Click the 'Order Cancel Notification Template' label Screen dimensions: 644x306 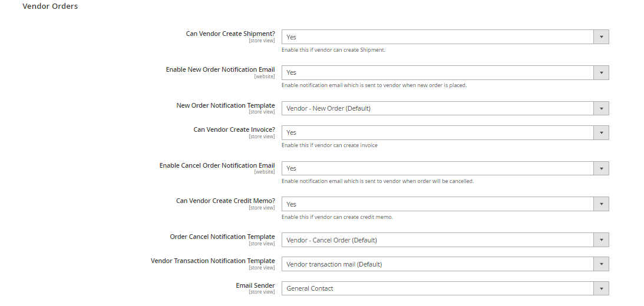pos(222,237)
